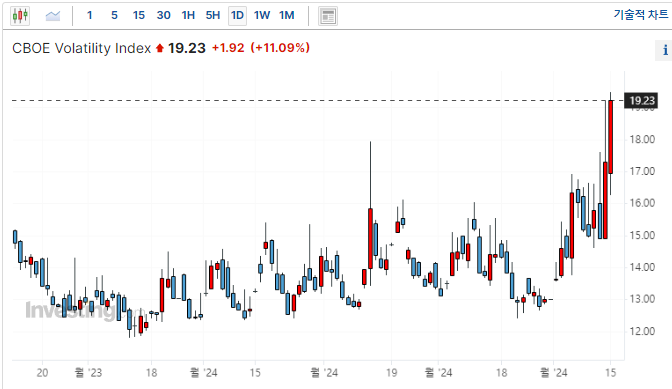Click the 19.23 price label on axis
Viewport: 672px width, 389px height.
pos(642,101)
